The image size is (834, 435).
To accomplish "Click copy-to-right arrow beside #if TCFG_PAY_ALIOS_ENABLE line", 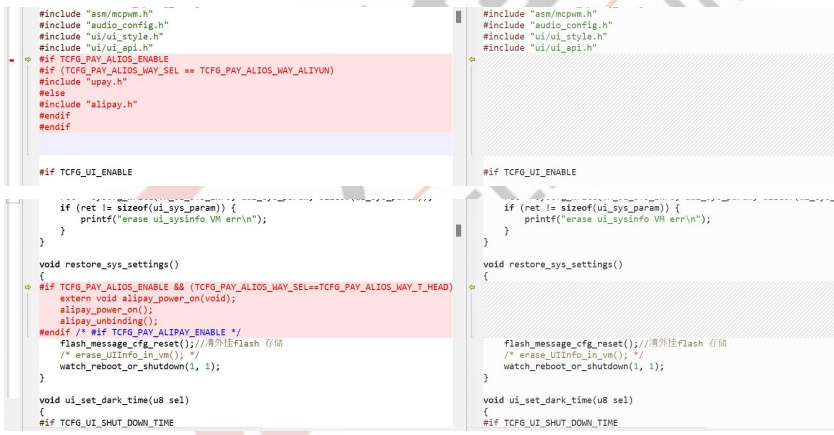I will tap(28, 60).
